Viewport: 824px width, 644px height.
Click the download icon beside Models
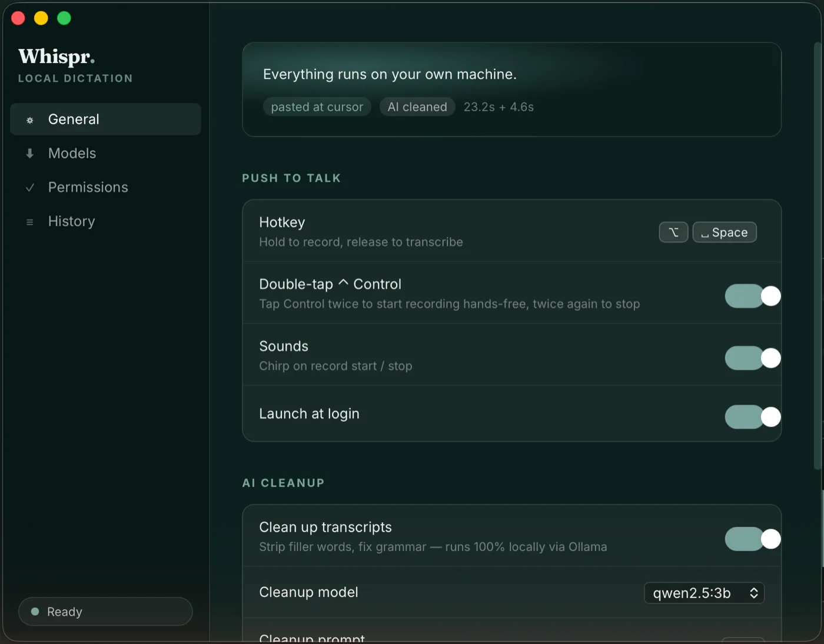click(30, 154)
